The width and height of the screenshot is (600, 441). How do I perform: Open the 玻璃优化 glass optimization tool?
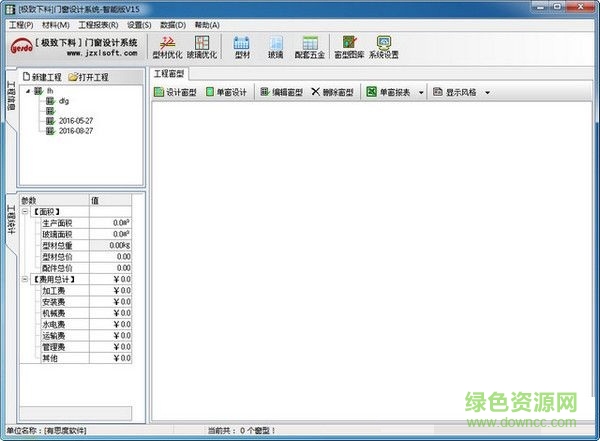click(x=202, y=47)
